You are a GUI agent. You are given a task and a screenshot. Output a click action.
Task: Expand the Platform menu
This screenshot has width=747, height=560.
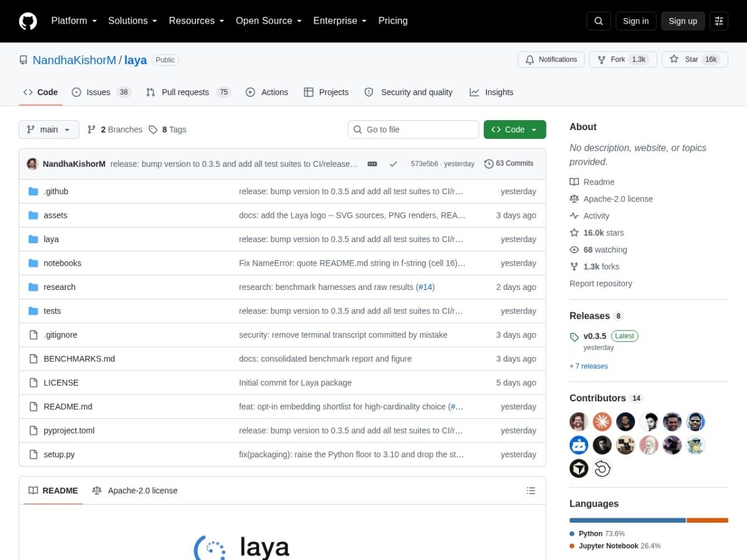point(74,21)
